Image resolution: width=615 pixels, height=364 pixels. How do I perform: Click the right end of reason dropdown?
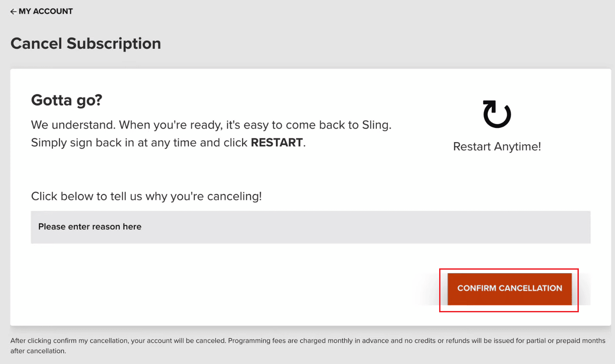pos(578,227)
